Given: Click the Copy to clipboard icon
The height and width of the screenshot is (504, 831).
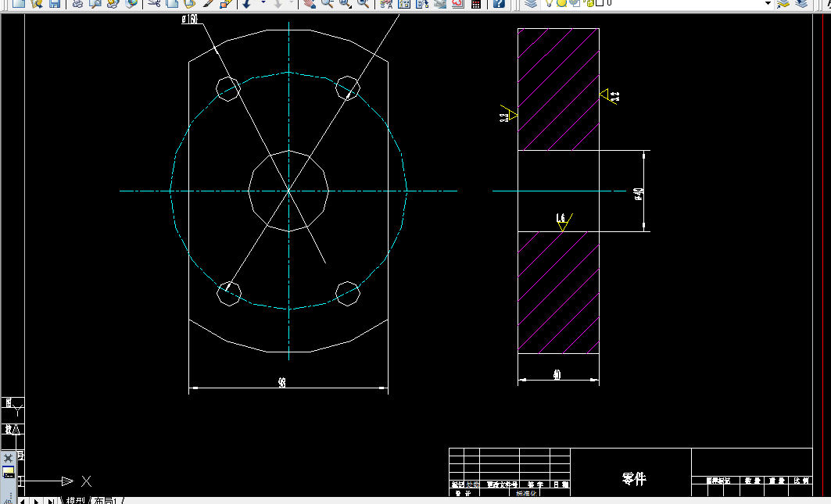Looking at the screenshot, I should 172,3.
